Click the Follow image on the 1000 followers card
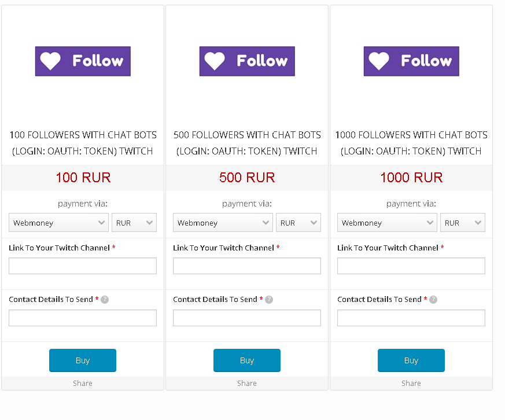Screen dimensions: 505x420 (411, 61)
